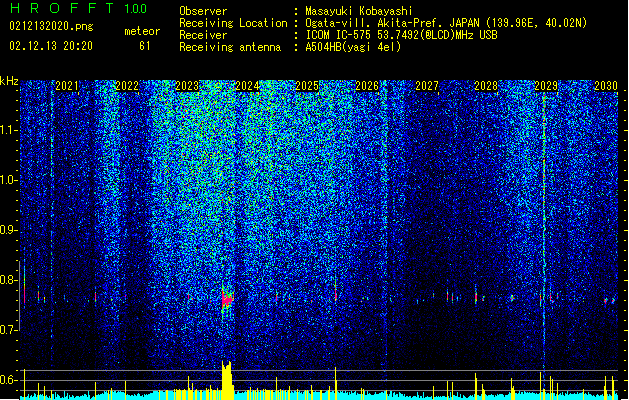This screenshot has height=400, width=629.
Task: Click the large red meteor echo before 2024
Action: click(227, 299)
